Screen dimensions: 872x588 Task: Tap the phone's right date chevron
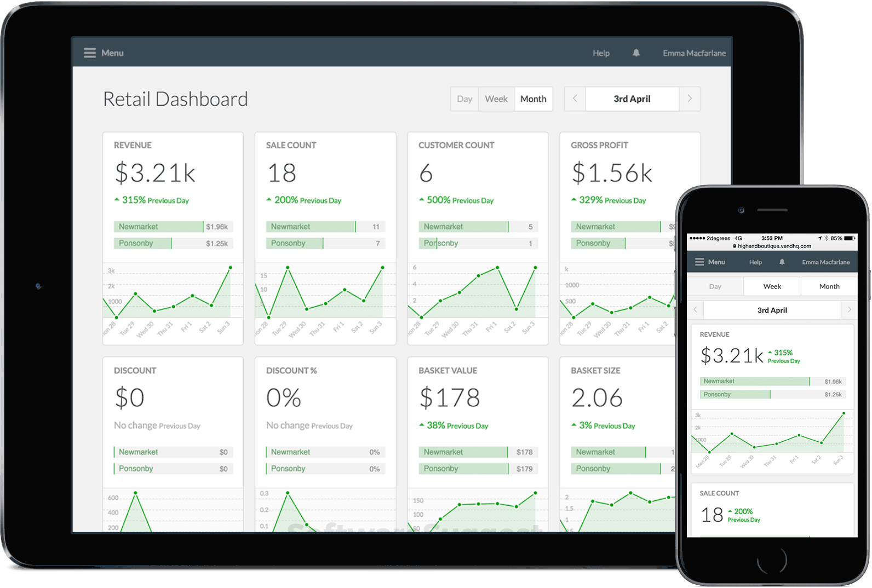tap(850, 310)
